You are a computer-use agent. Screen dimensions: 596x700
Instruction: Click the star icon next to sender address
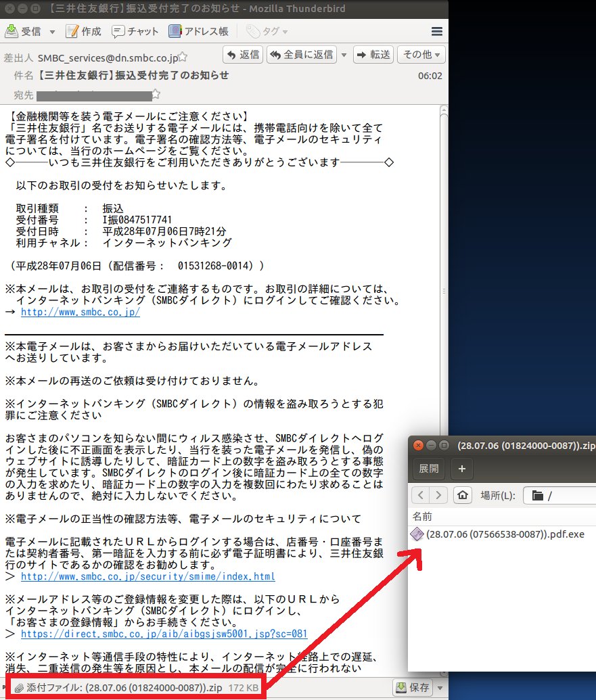183,57
